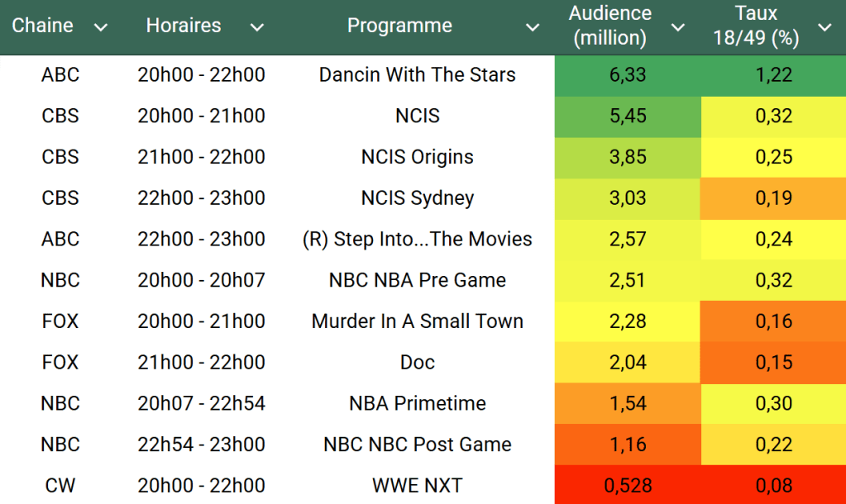The image size is (846, 504).
Task: Open the Taux 18/49 column dropdown
Action: click(x=824, y=27)
